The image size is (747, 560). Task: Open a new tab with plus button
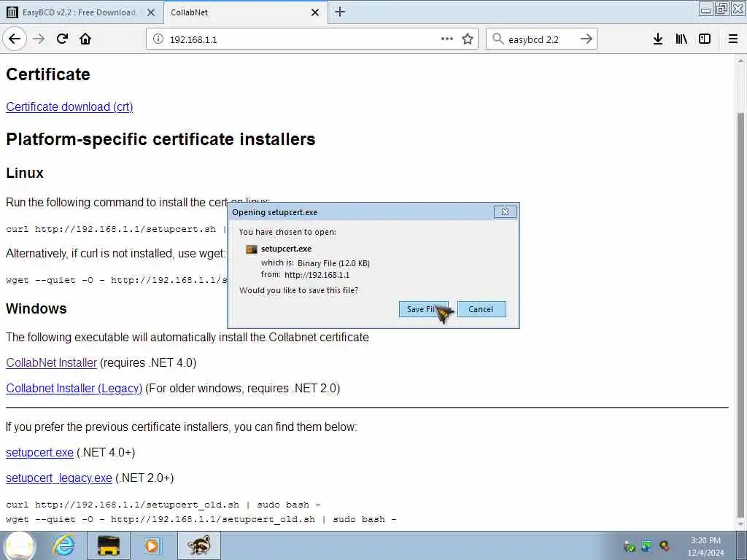click(x=340, y=12)
